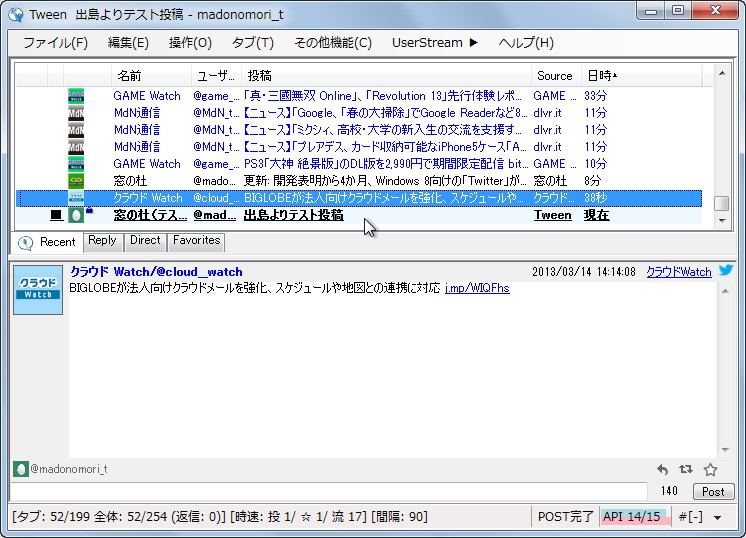Open the 編集(E) menu
746x538 pixels.
(x=128, y=43)
